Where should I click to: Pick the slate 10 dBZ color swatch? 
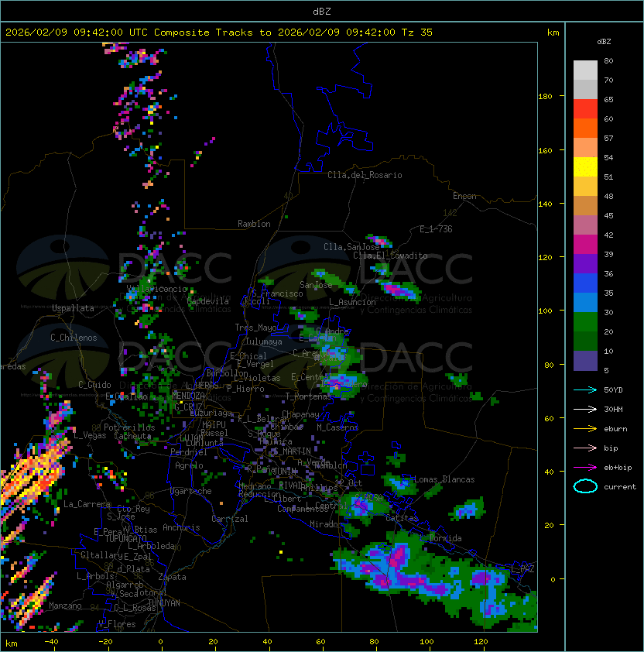click(585, 361)
